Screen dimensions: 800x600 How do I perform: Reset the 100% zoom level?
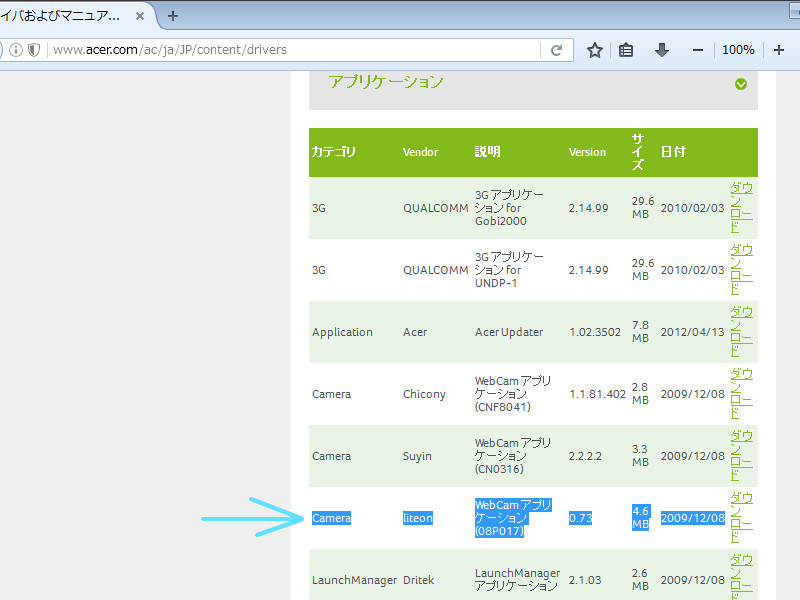(x=738, y=50)
